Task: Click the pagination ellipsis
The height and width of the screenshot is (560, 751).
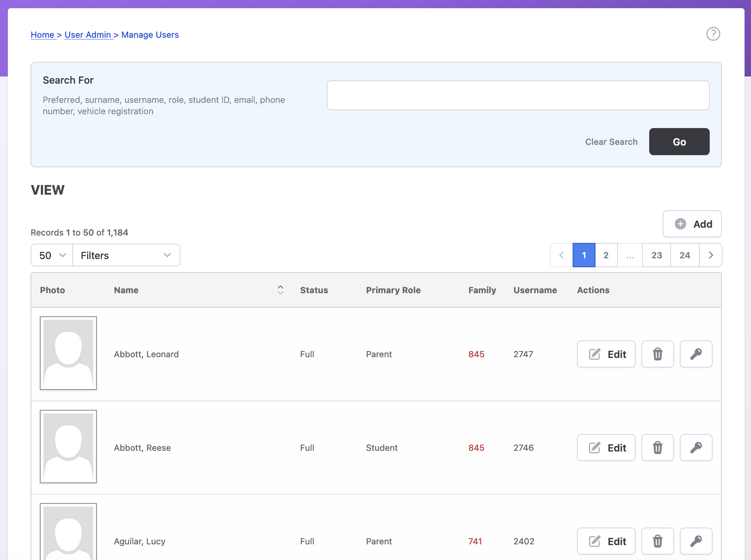Action: coord(630,255)
